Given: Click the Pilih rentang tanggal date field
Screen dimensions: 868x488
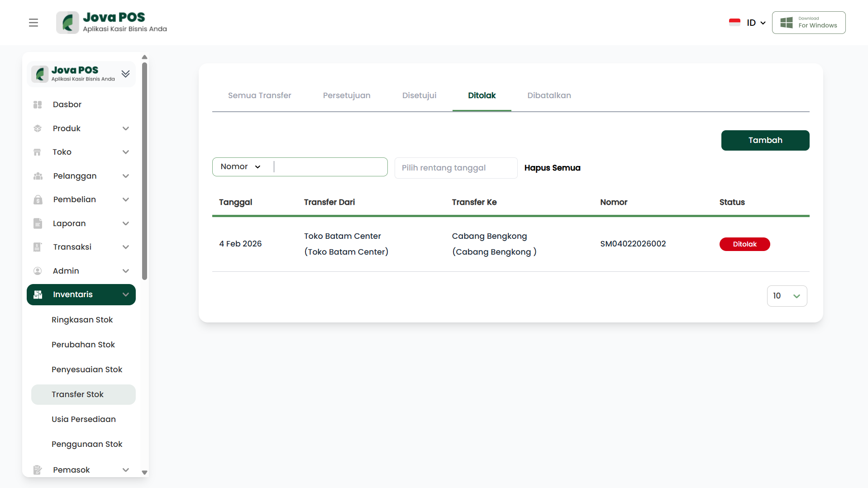Looking at the screenshot, I should (x=455, y=168).
